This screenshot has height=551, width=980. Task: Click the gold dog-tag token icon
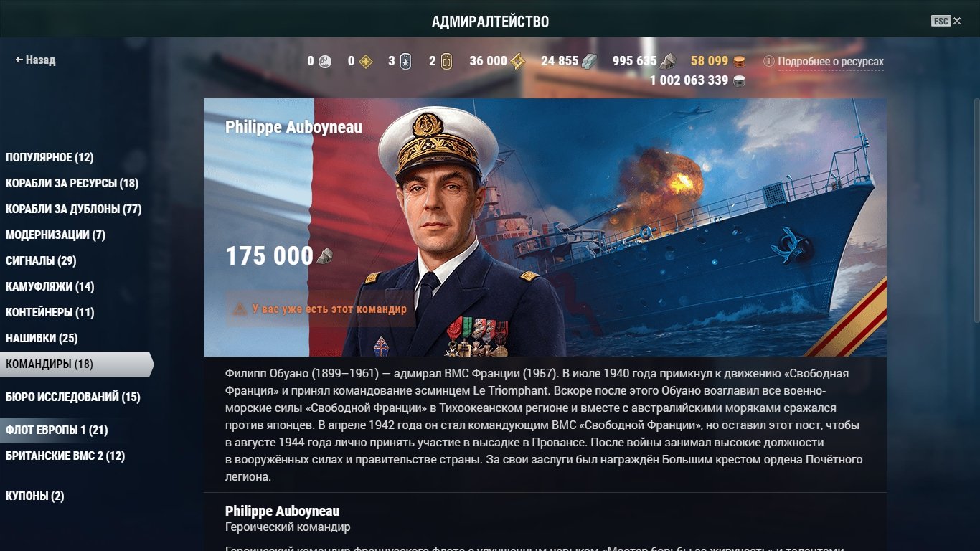[x=446, y=61]
